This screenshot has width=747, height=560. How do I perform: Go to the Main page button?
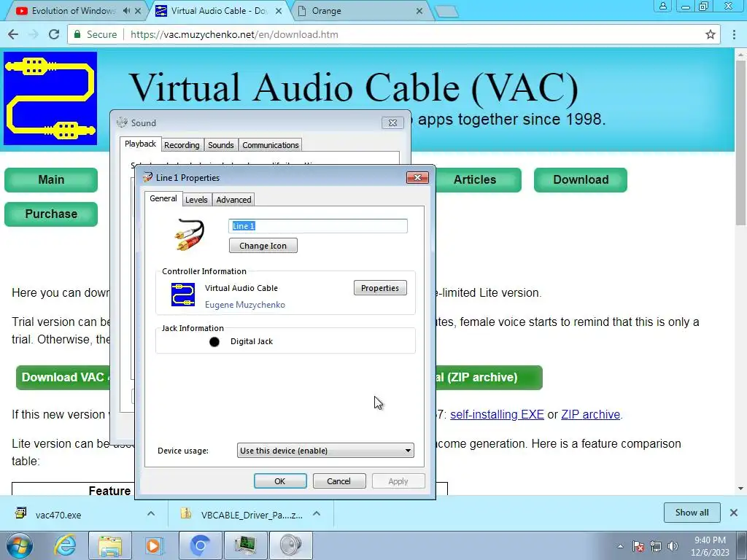[51, 180]
